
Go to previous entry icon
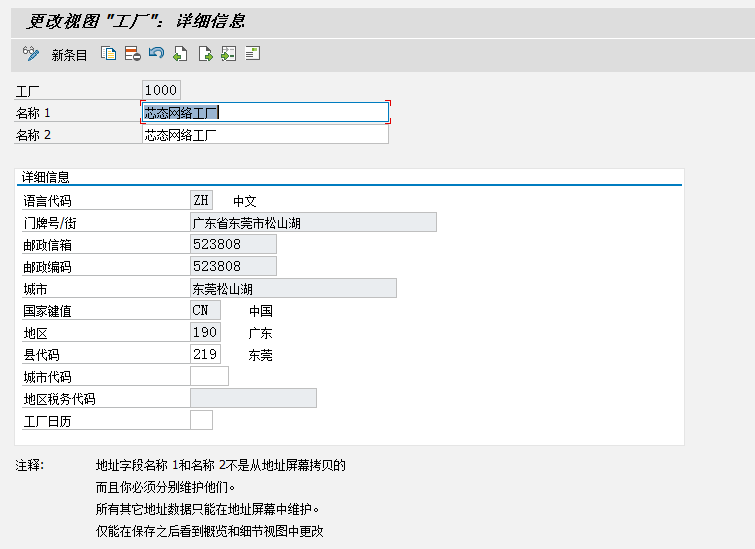(x=180, y=53)
